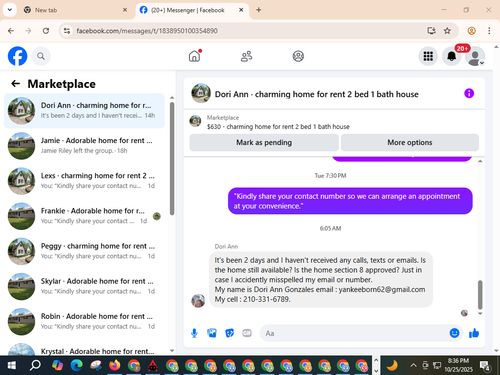
Task: Click the chat messages scrollbar thumb
Action: pyautogui.click(x=480, y=294)
